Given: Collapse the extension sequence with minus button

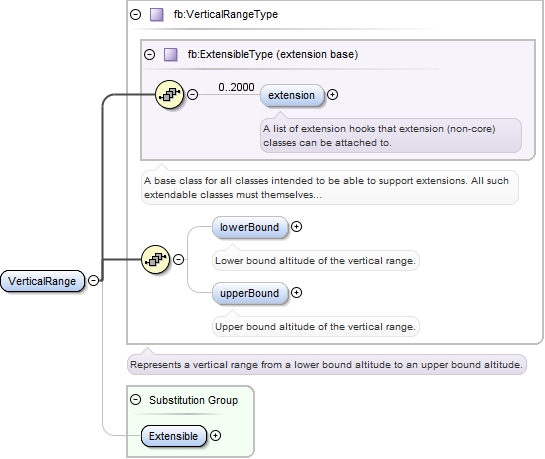Looking at the screenshot, I should pyautogui.click(x=193, y=95).
